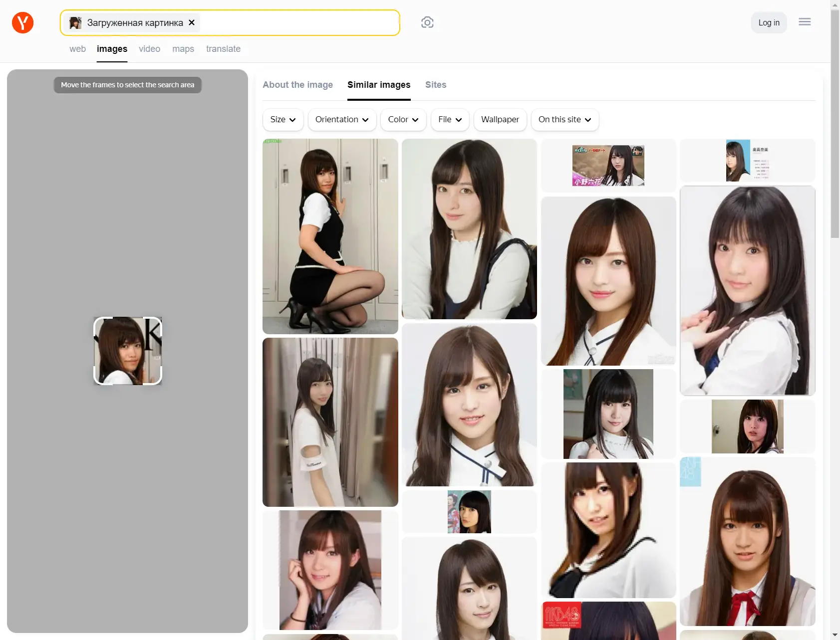The height and width of the screenshot is (640, 840).
Task: Open camera image search icon
Action: click(x=427, y=22)
